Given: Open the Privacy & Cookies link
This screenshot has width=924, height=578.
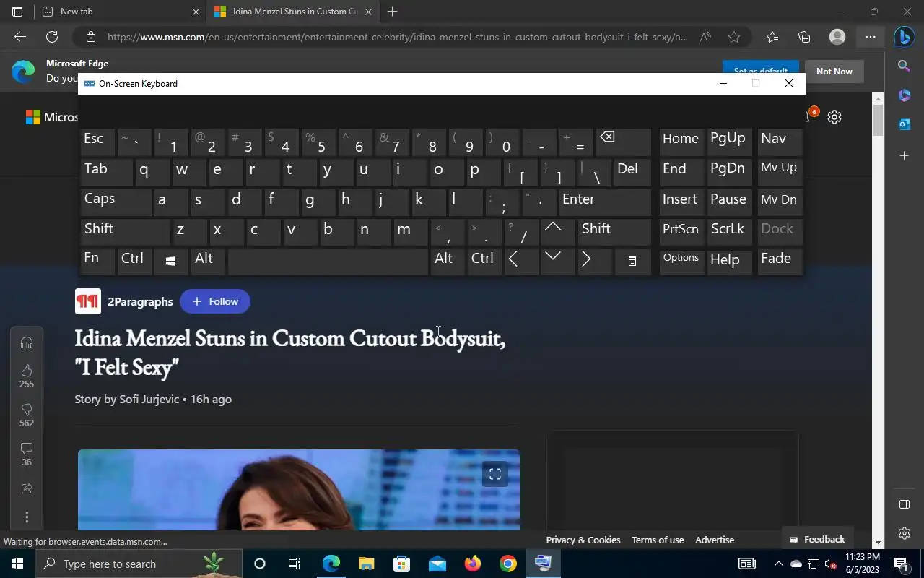Looking at the screenshot, I should 583,540.
